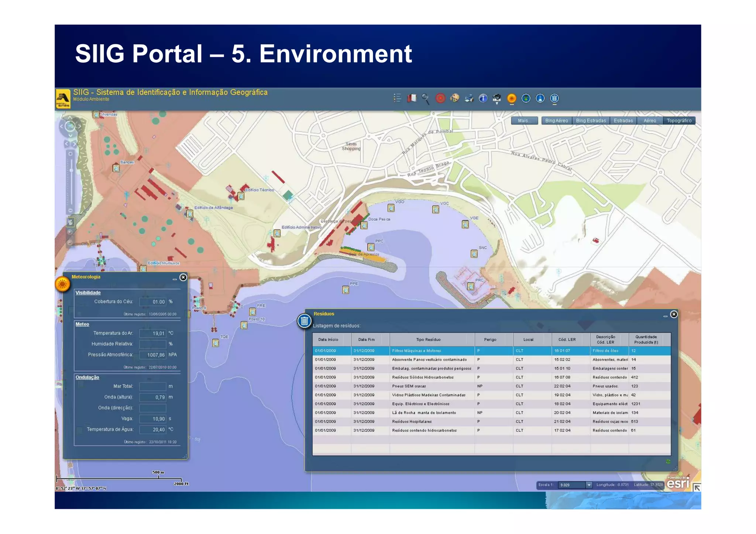Select the magnifying glass search tool
Image resolution: width=756 pixels, height=534 pixels.
[426, 99]
